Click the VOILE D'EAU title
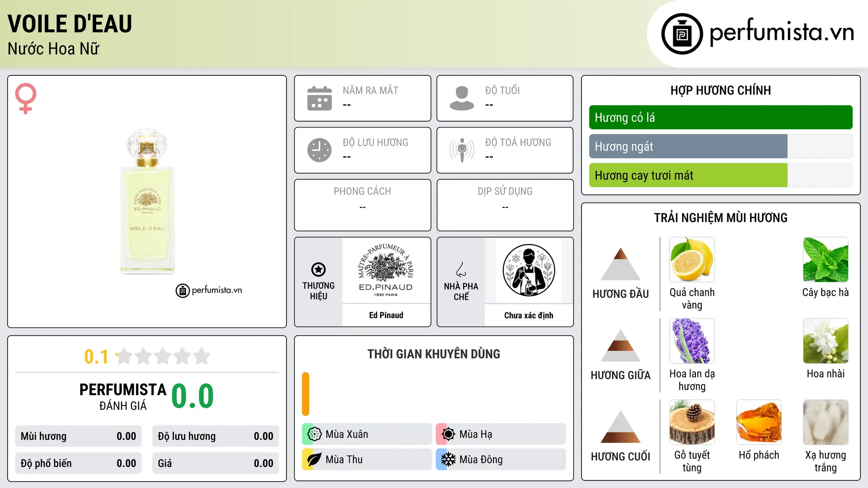Screen dimensions: 868x488 pos(70,24)
